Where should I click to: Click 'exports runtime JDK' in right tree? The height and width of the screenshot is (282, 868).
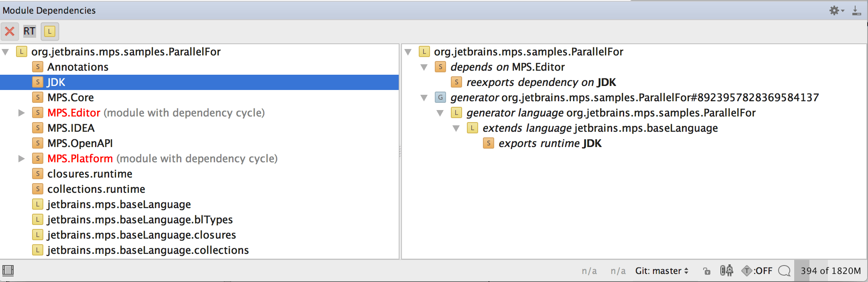(x=550, y=143)
